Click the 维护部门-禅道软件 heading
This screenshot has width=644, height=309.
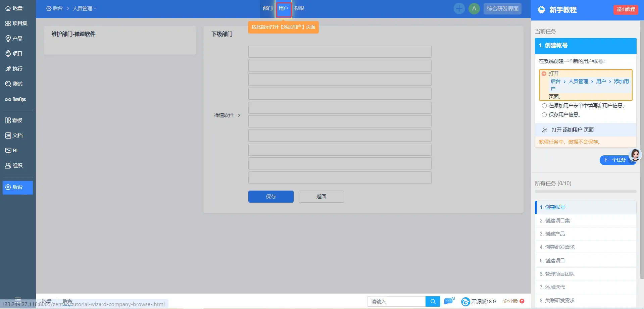73,34
